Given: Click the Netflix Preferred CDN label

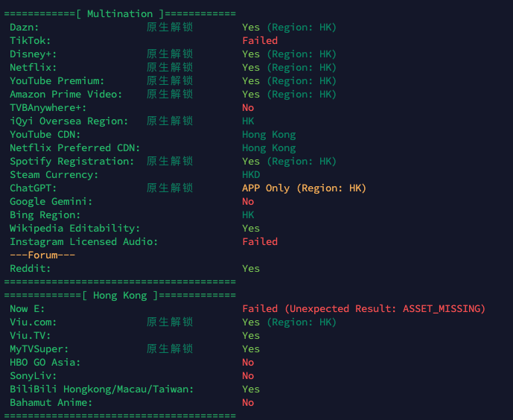Looking at the screenshot, I should click(75, 147).
